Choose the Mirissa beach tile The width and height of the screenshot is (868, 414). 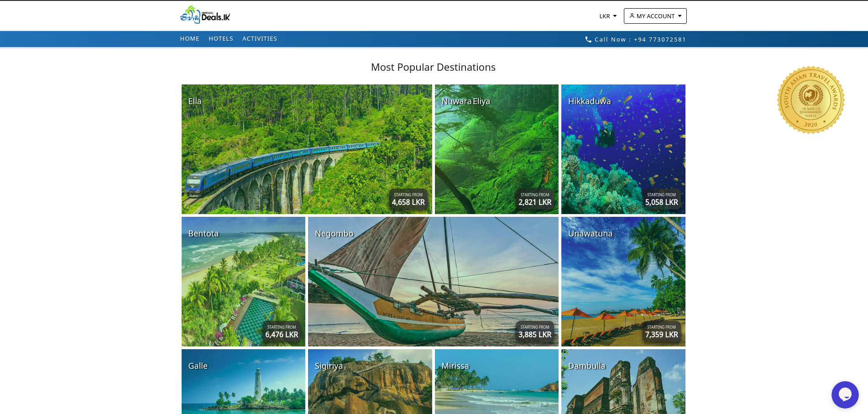497,382
